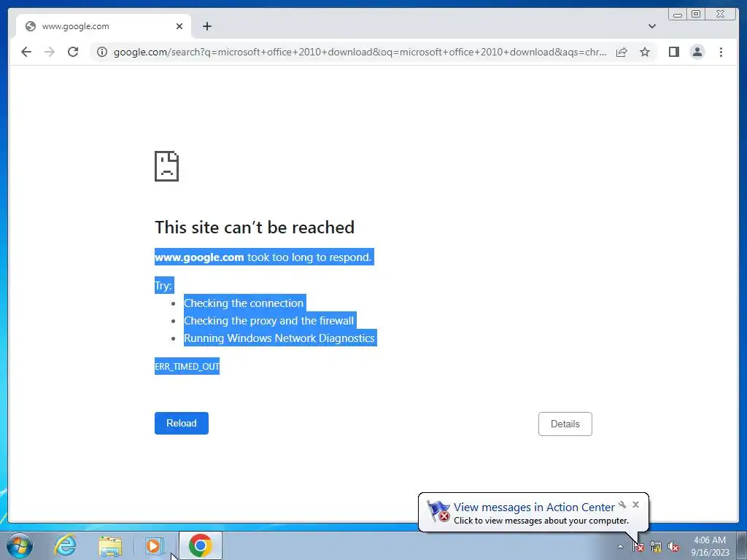The image size is (747, 560).
Task: Click the Action Center flag tray icon
Action: pos(638,546)
